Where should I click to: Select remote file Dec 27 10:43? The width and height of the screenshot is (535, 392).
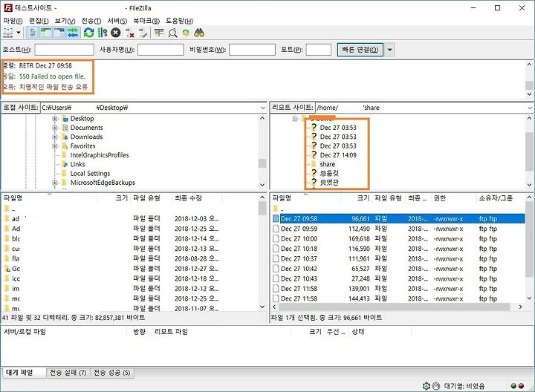(398, 278)
